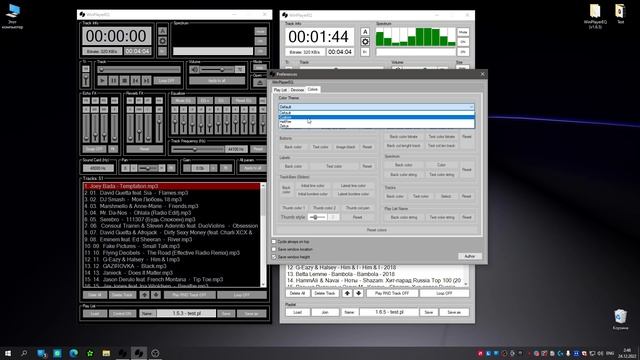Screen dimensions: 640x360
Task: Click the Track Frequency slider, dark player
Action: click(198, 149)
